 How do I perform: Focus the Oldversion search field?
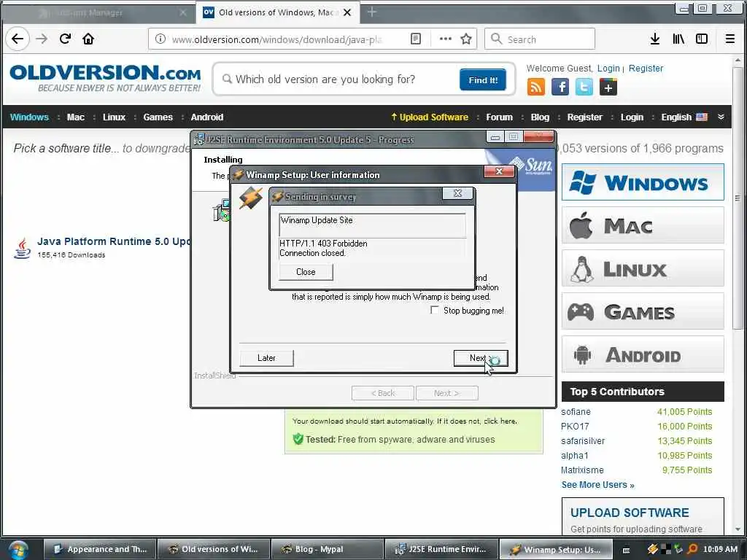click(338, 79)
